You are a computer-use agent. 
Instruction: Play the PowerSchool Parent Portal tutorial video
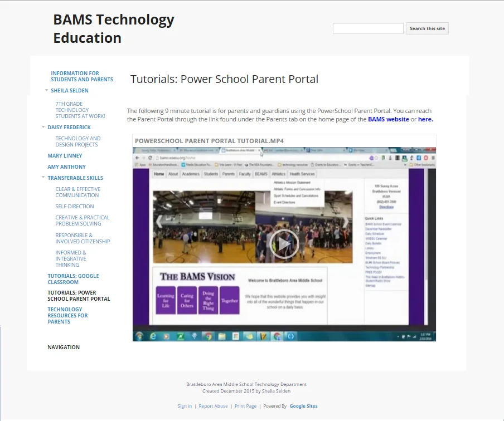(284, 243)
